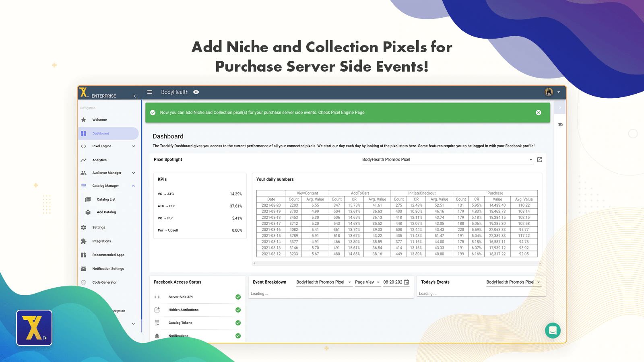644x362 pixels.
Task: Click the table scrollbar right arrow
Action: [x=540, y=263]
